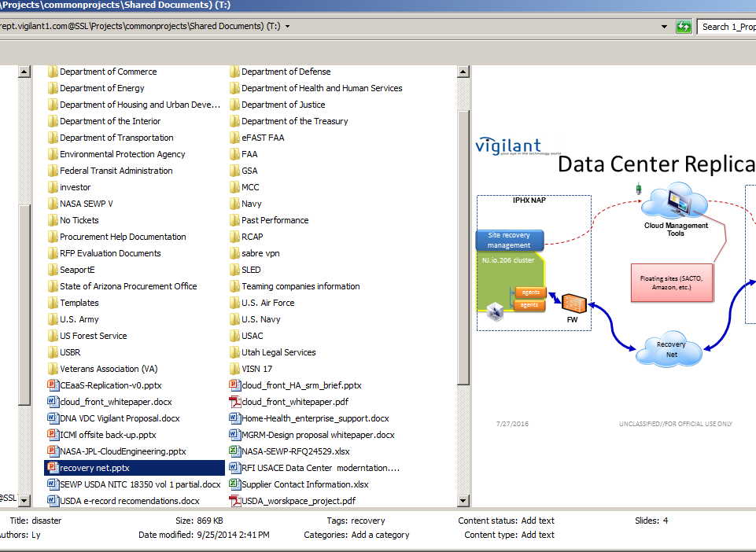
Task: Click navigation pane scroll up arrow
Action: pos(24,72)
